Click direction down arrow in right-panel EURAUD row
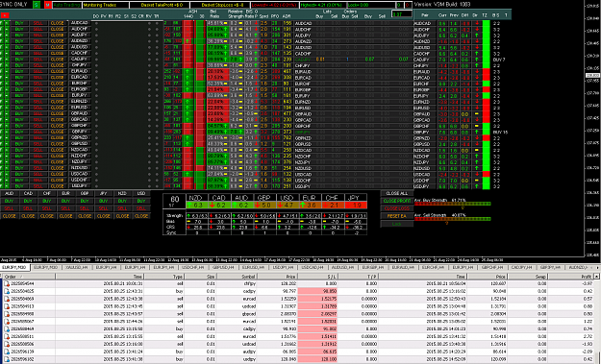 (477, 72)
